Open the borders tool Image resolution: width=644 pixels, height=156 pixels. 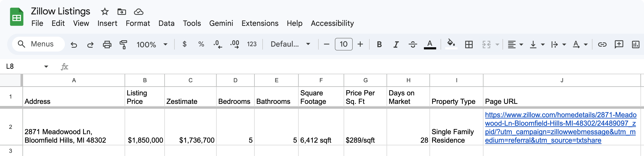point(469,45)
